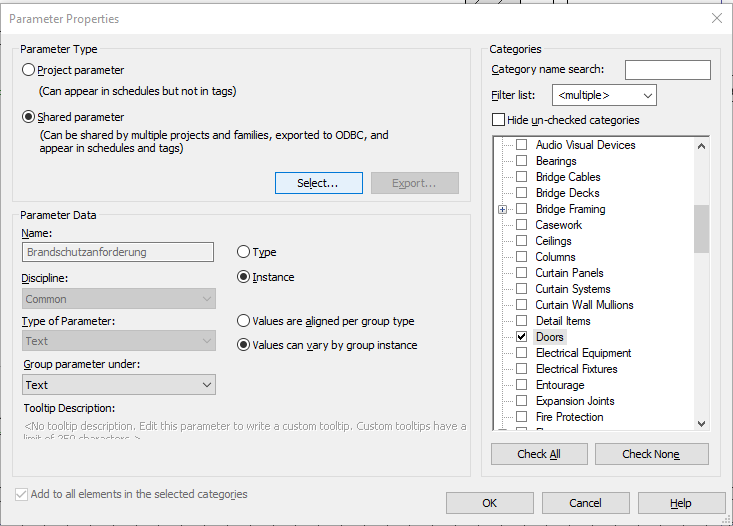Screen dimensions: 733x526
Task: Select Values are aligned per group type
Action: pyautogui.click(x=243, y=321)
